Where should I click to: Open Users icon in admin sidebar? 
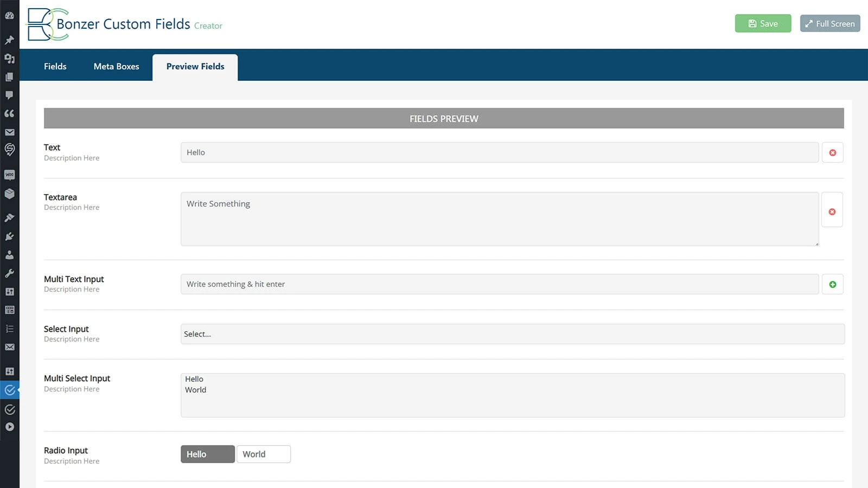point(9,255)
